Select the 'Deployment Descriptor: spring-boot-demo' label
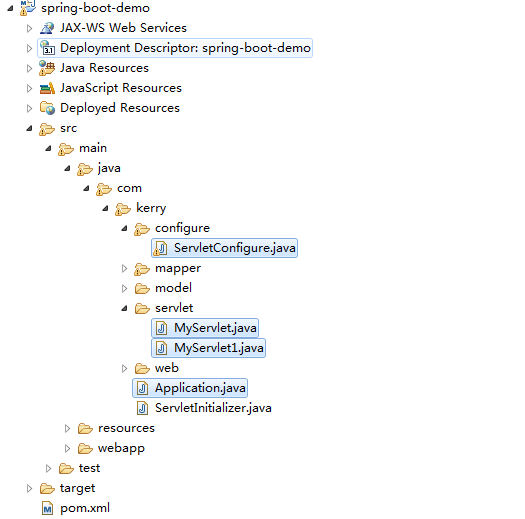 coord(185,48)
